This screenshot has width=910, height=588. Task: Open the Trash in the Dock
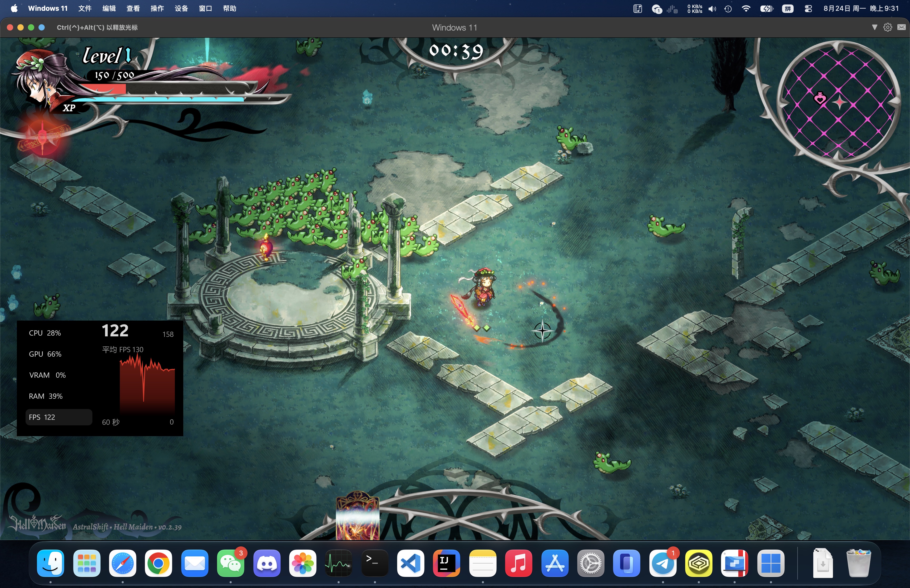859,563
